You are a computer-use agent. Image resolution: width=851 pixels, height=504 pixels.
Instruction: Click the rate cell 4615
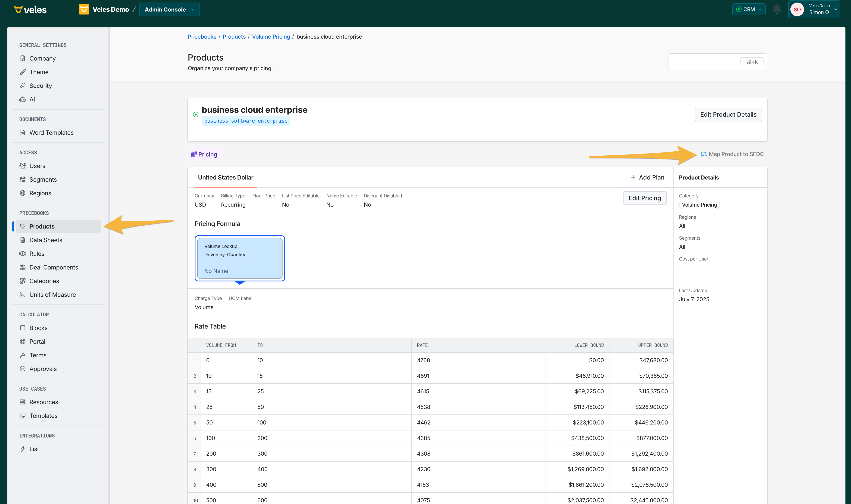pos(478,392)
